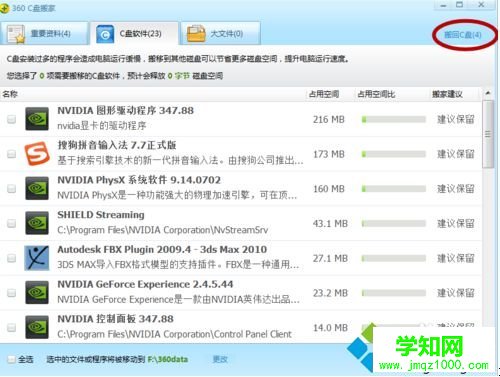
Task: Click the NVIDIA GeForce Experience icon
Action: tap(37, 292)
